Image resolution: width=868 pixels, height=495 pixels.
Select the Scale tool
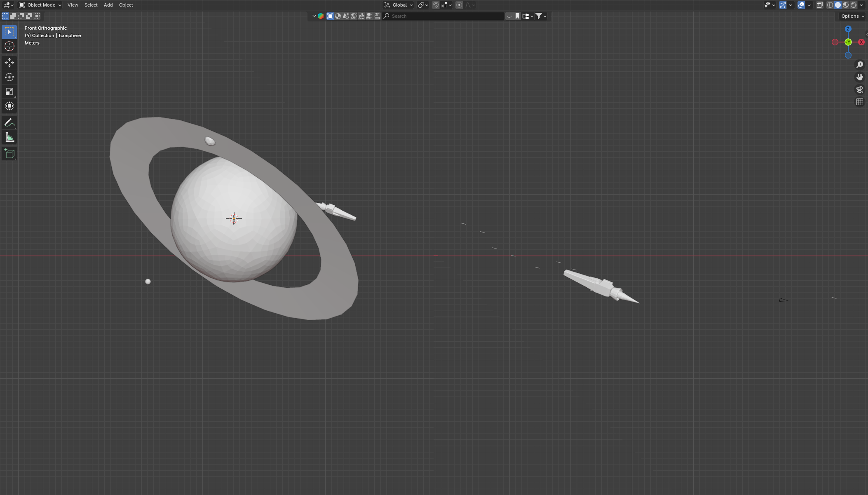pyautogui.click(x=9, y=91)
